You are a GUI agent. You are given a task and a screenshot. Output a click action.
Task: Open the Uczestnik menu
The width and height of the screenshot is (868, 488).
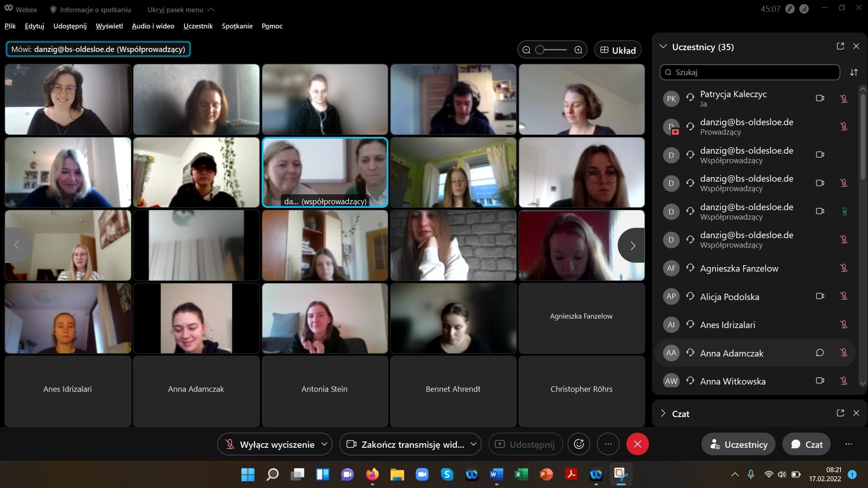(x=198, y=26)
